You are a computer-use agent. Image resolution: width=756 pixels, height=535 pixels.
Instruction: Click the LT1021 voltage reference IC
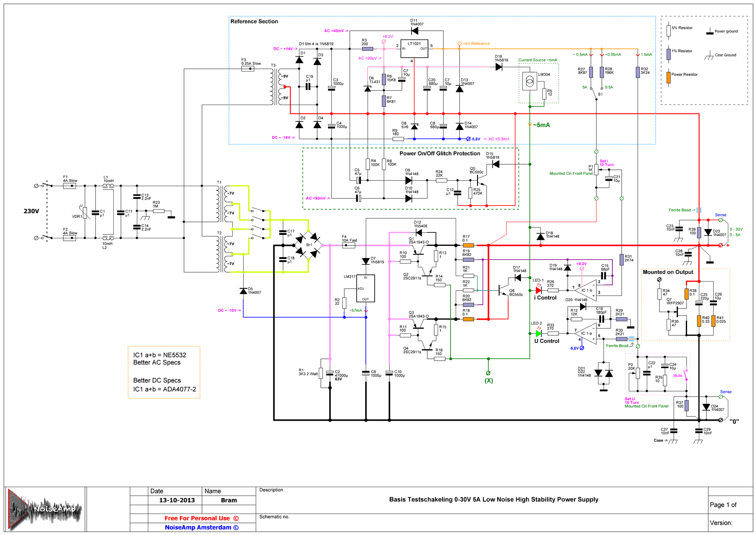[x=414, y=49]
